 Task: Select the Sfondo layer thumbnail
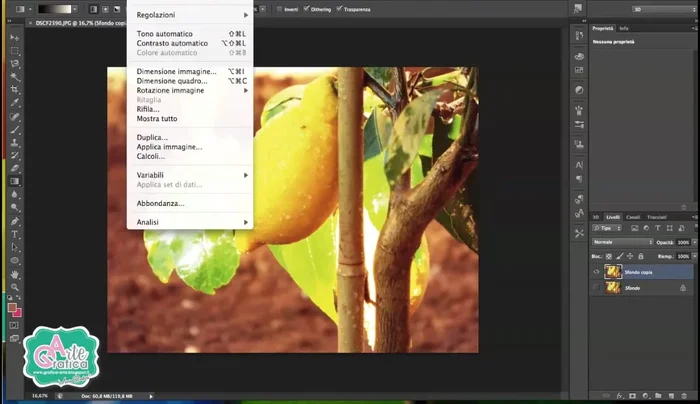(612, 287)
